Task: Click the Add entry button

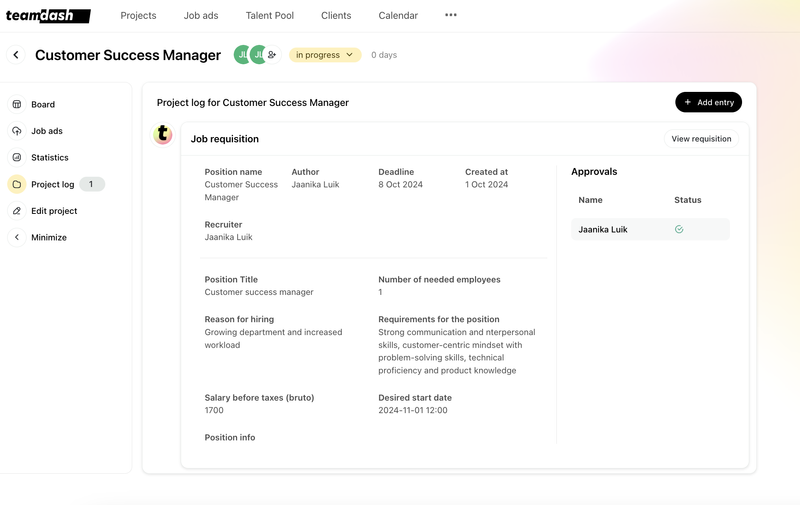Action: [x=708, y=102]
